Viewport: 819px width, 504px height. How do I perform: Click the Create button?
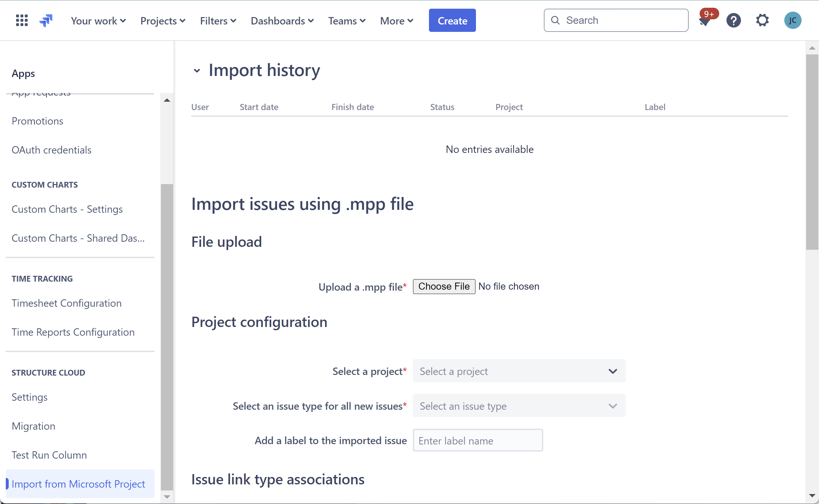tap(452, 21)
